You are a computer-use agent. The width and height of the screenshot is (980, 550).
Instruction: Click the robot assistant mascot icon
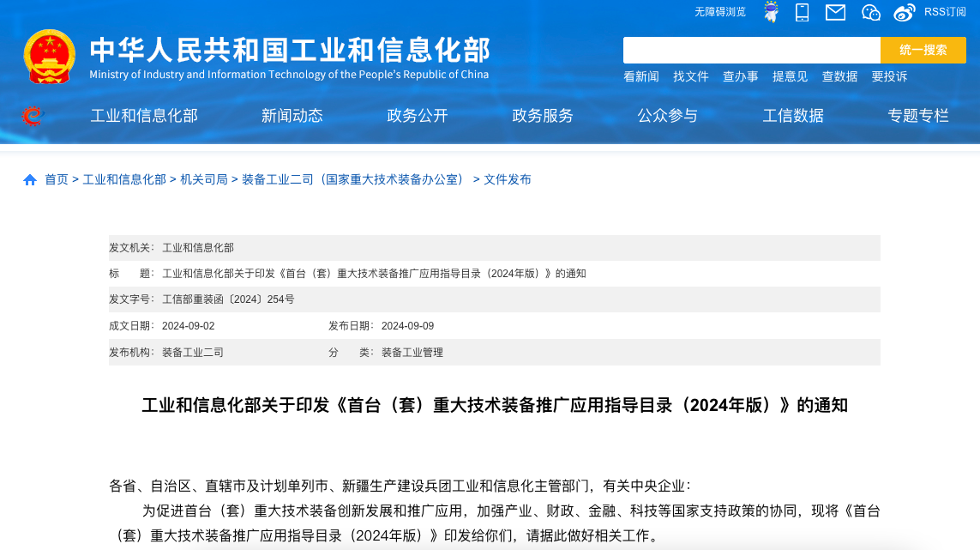pos(771,12)
